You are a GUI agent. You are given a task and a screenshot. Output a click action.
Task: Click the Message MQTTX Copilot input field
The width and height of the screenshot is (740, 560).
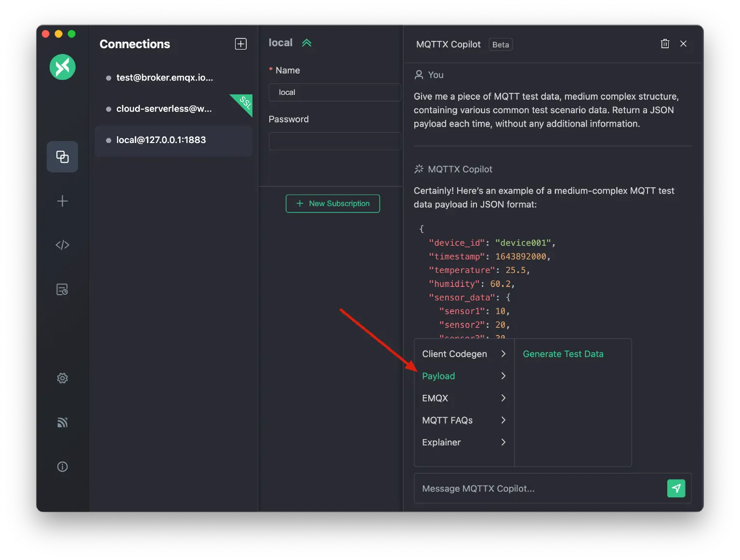pyautogui.click(x=530, y=488)
